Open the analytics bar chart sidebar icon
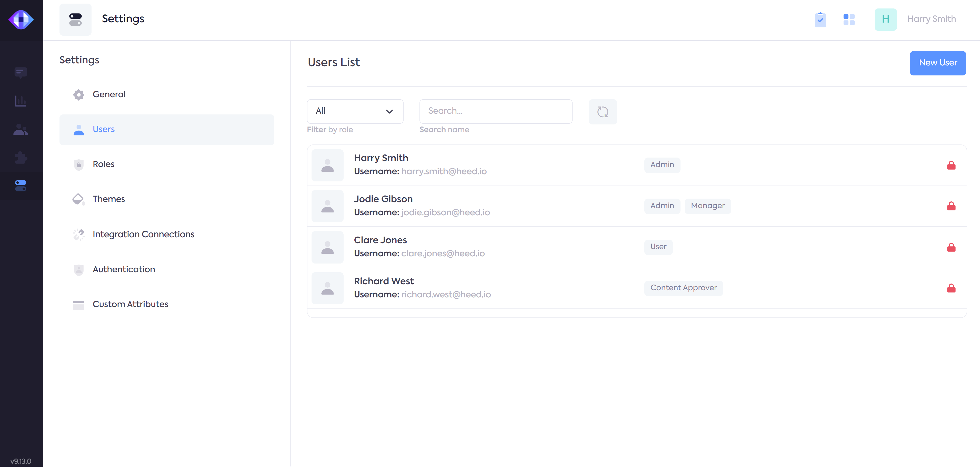The height and width of the screenshot is (467, 980). [21, 101]
